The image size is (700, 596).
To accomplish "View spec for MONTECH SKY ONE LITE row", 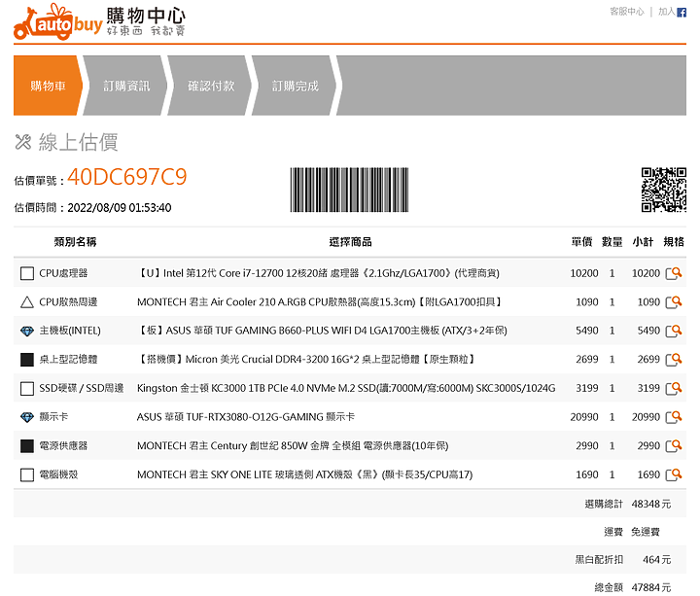I will coord(673,474).
